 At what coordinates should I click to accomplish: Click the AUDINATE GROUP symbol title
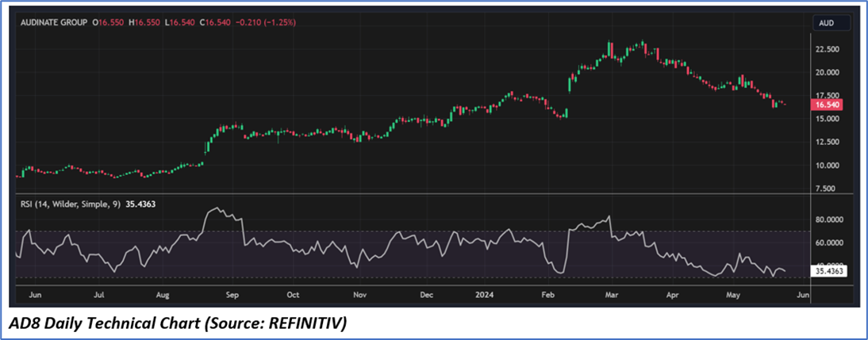coord(55,22)
